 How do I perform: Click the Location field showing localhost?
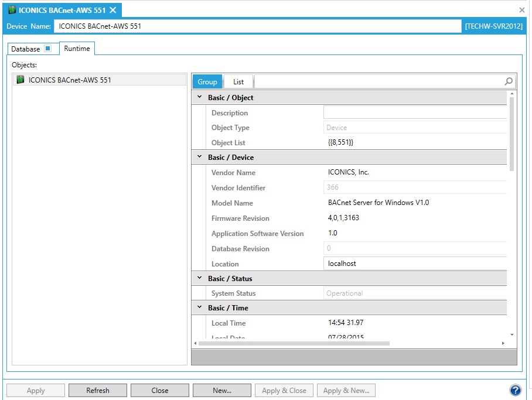pyautogui.click(x=415, y=264)
